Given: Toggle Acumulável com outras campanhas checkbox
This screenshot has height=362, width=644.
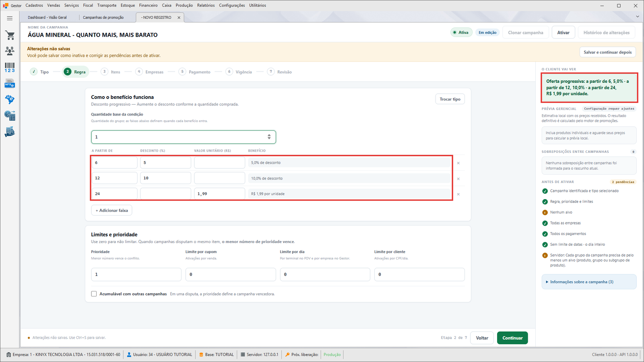Looking at the screenshot, I should pyautogui.click(x=94, y=294).
